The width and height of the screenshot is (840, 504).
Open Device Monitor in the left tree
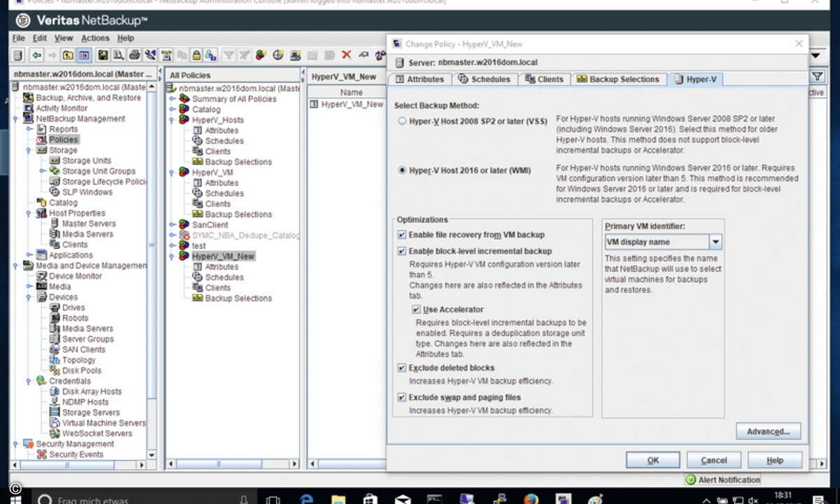(x=75, y=276)
